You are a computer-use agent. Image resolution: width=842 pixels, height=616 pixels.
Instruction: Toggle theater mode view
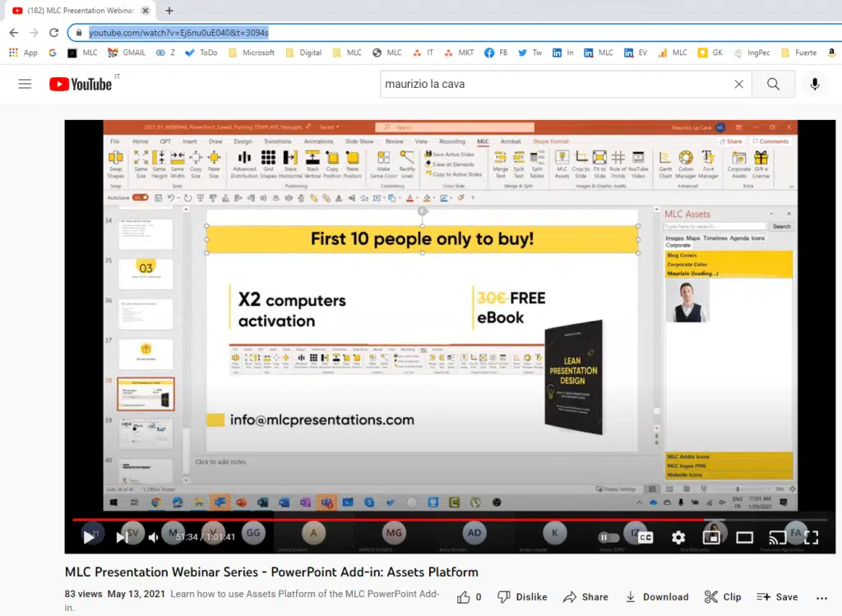pos(744,537)
